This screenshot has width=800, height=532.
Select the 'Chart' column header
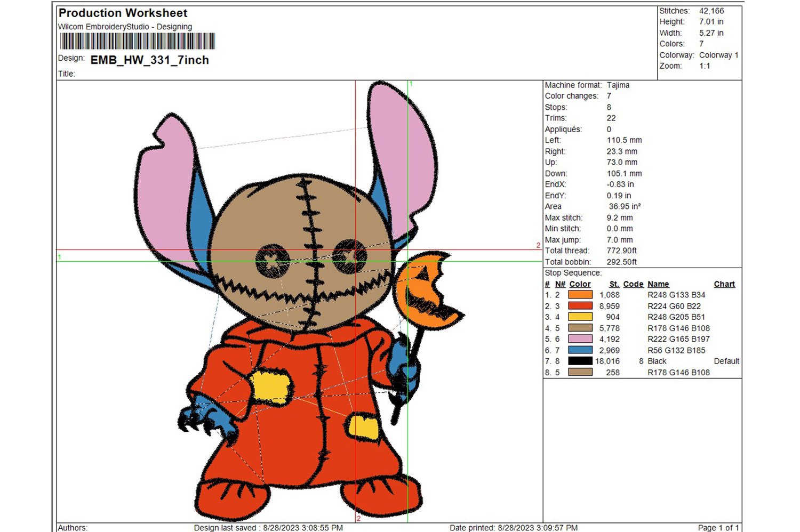[x=724, y=284]
